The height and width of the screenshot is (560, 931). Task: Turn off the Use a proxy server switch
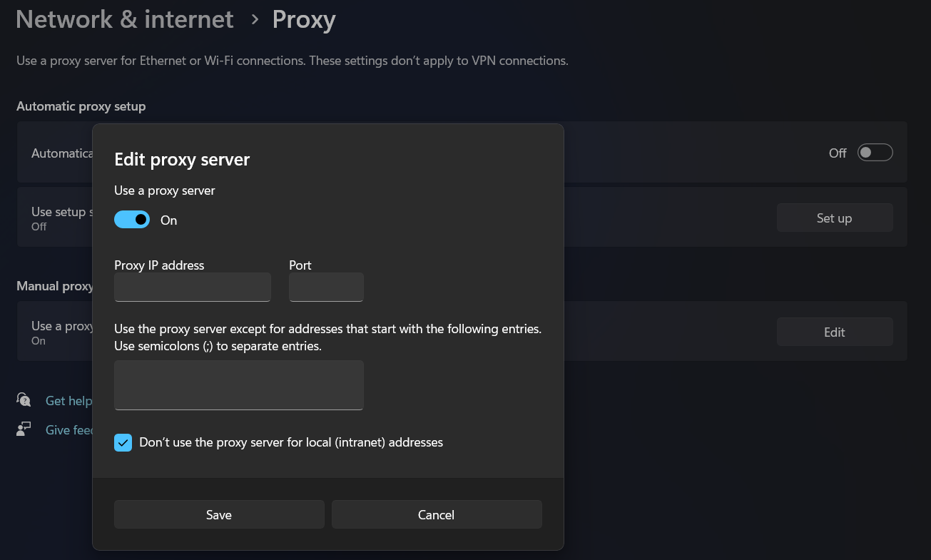pyautogui.click(x=132, y=220)
